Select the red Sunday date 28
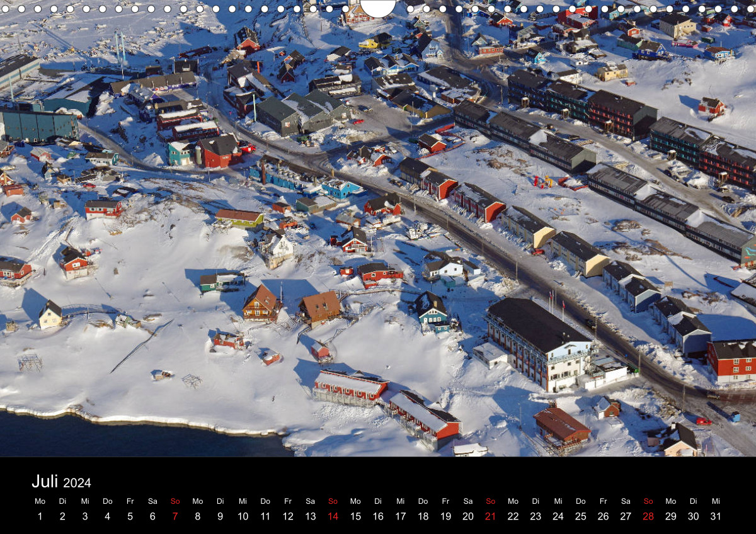Screen dimensions: 756x534 pyautogui.click(x=648, y=516)
